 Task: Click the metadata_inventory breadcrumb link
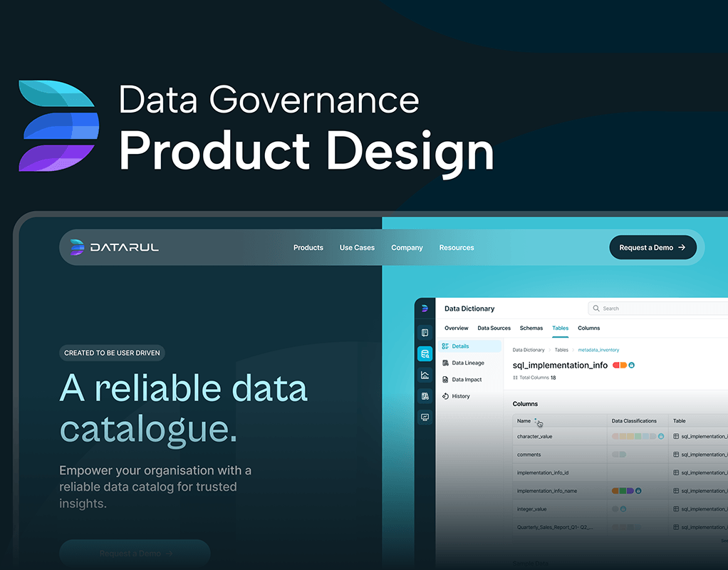598,350
